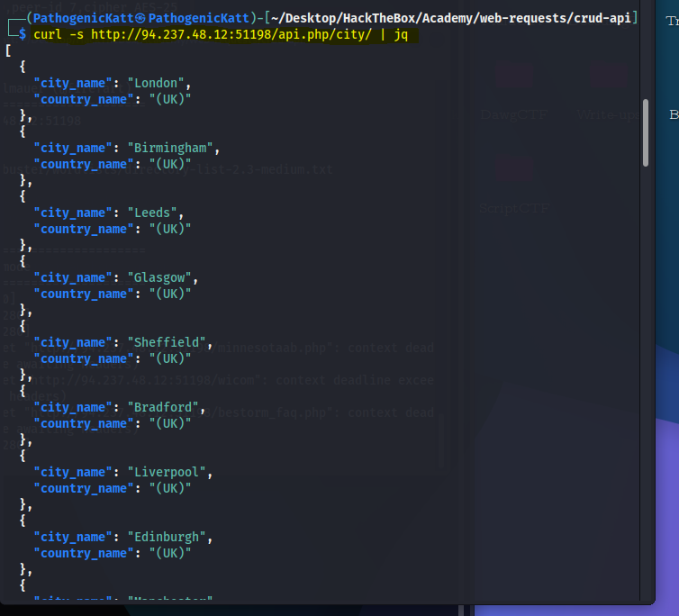
Task: Click the city_name key in London entry
Action: pyautogui.click(x=73, y=83)
